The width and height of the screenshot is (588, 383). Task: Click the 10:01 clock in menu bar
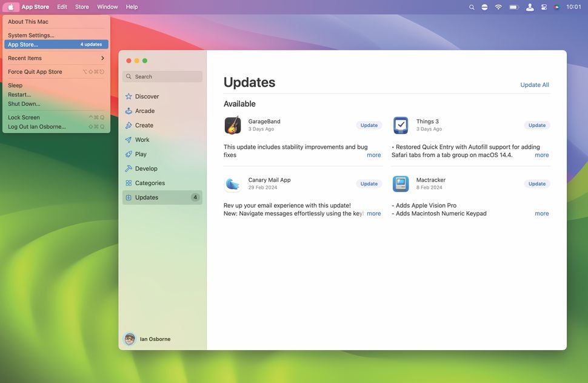click(x=573, y=7)
